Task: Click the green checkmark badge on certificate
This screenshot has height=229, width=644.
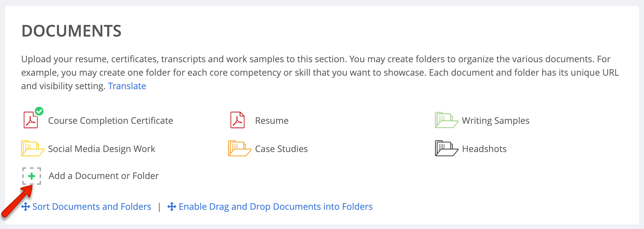Action: 39,111
